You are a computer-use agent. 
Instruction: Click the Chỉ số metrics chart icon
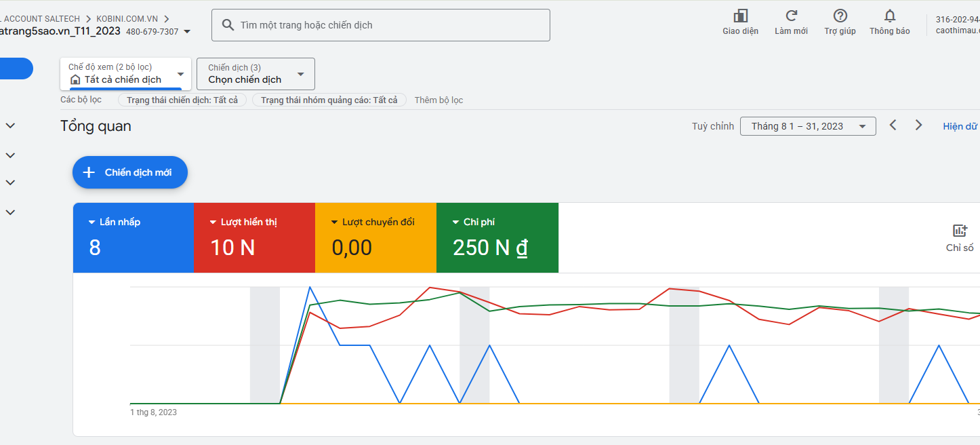click(x=960, y=231)
